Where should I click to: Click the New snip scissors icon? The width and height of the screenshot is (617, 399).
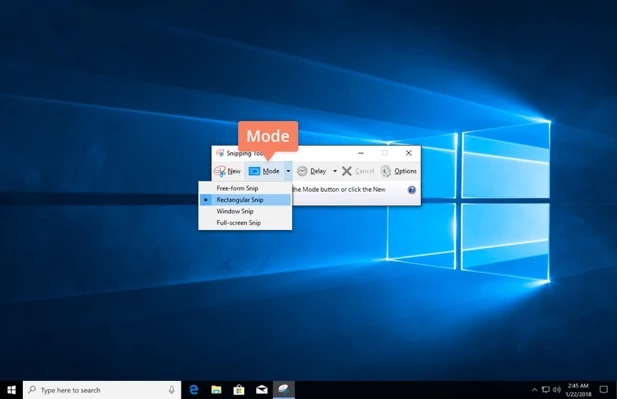(x=220, y=171)
